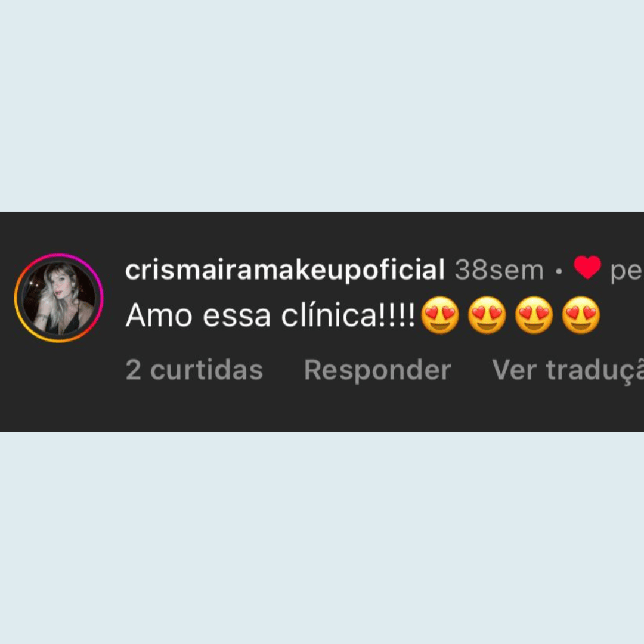The image size is (644, 644).
Task: Click the last heart-eyes emoji
Action: (581, 315)
